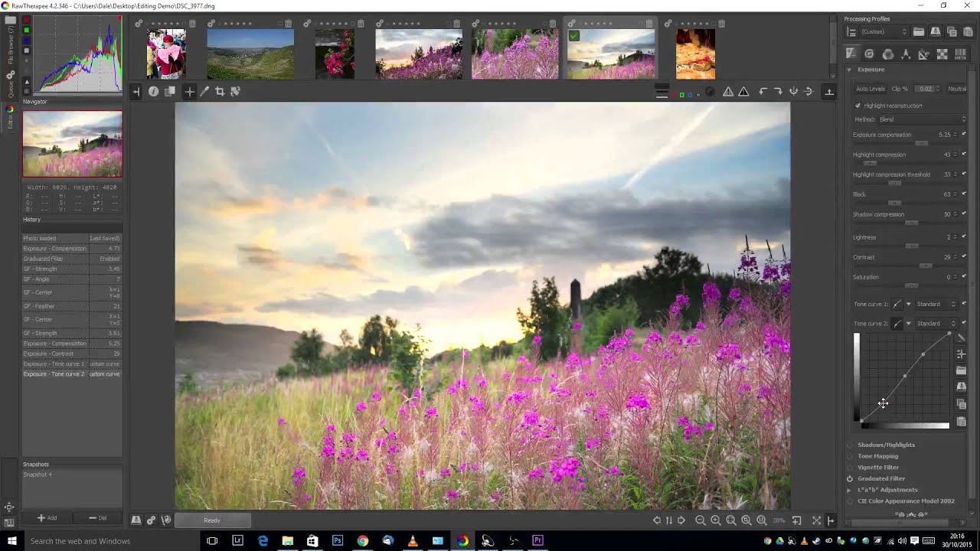980x551 pixels.
Task: Copy processing profile to clipboard
Action: pos(952,31)
